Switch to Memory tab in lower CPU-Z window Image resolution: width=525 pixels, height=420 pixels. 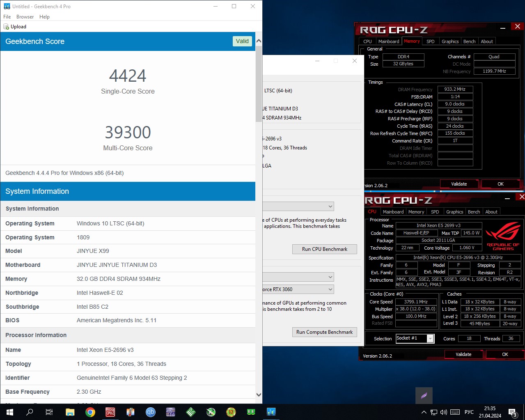click(x=416, y=212)
